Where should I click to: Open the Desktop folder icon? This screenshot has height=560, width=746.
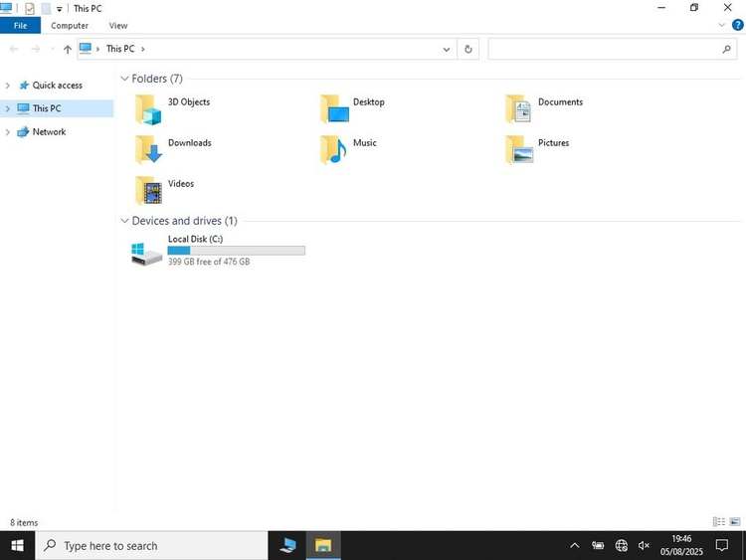335,109
